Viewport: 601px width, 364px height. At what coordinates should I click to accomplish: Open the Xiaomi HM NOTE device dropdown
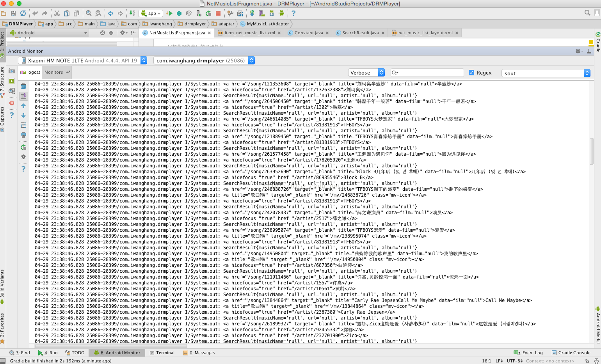tap(83, 60)
